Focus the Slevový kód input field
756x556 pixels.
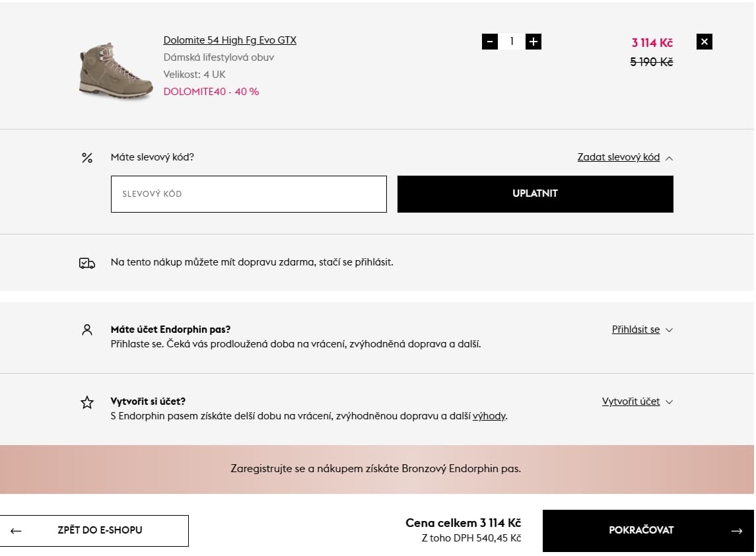(248, 194)
